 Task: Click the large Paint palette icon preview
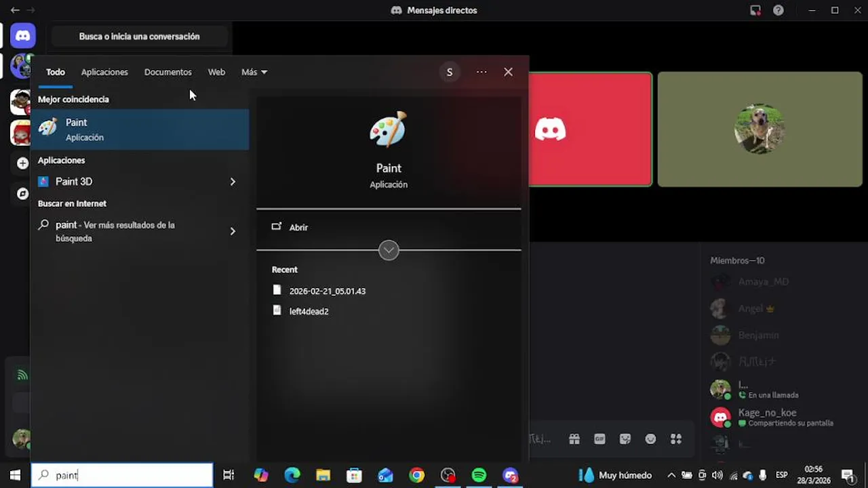[x=389, y=129]
